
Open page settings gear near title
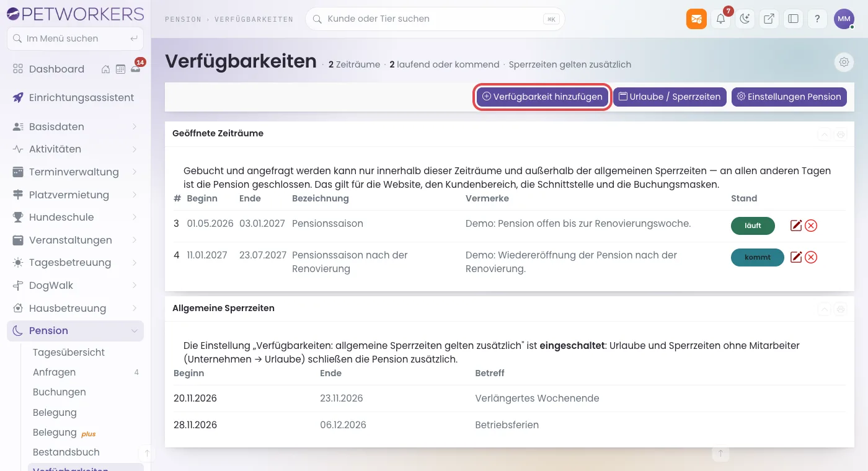(x=843, y=62)
